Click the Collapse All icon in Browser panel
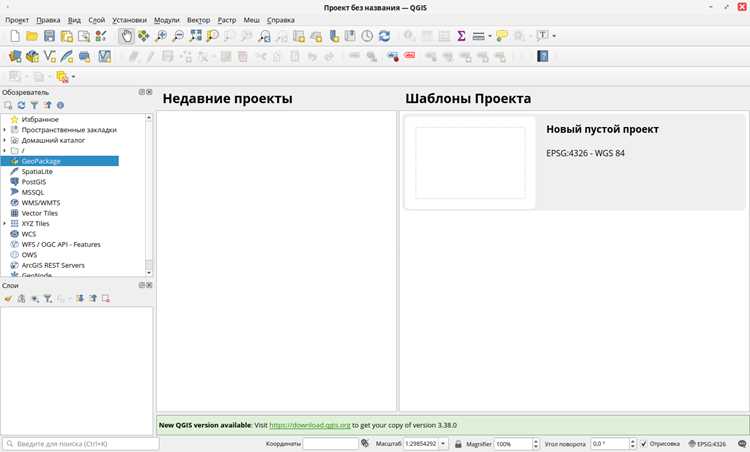 coord(47,105)
